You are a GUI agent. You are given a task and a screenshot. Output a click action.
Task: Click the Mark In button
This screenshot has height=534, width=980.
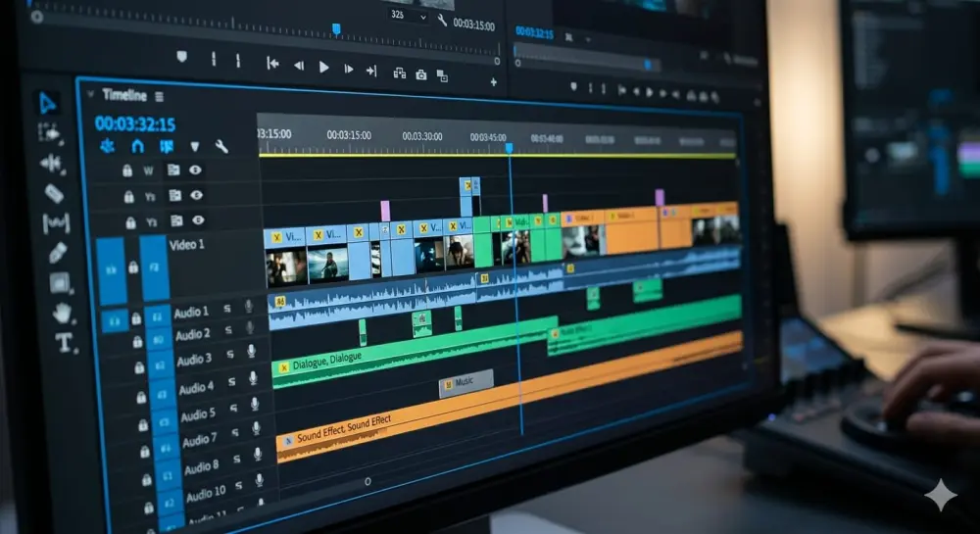click(214, 60)
